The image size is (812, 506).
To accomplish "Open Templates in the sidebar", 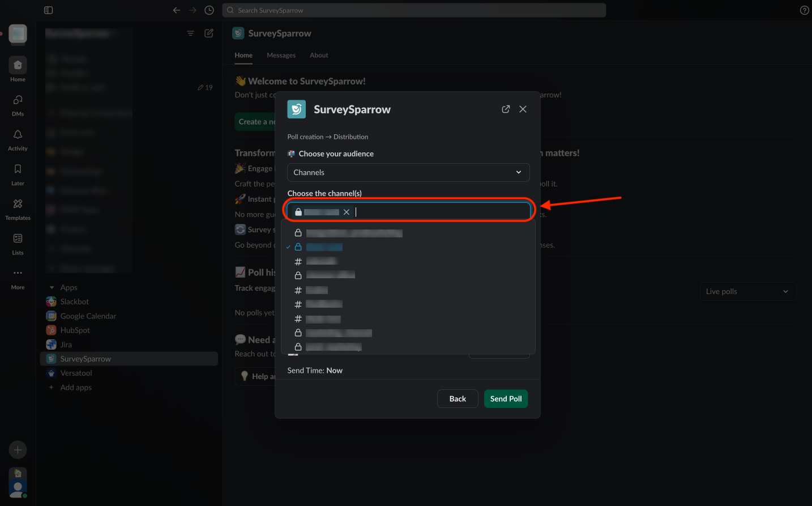I will pyautogui.click(x=18, y=209).
